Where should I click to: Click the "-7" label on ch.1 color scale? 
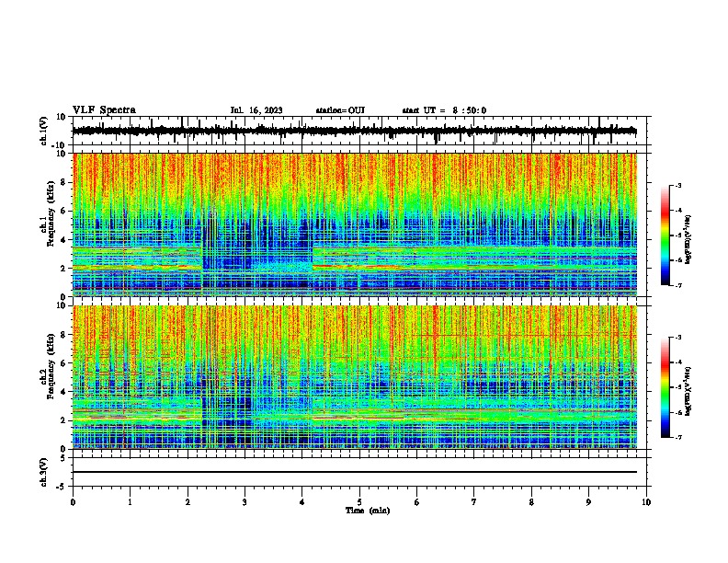[678, 285]
